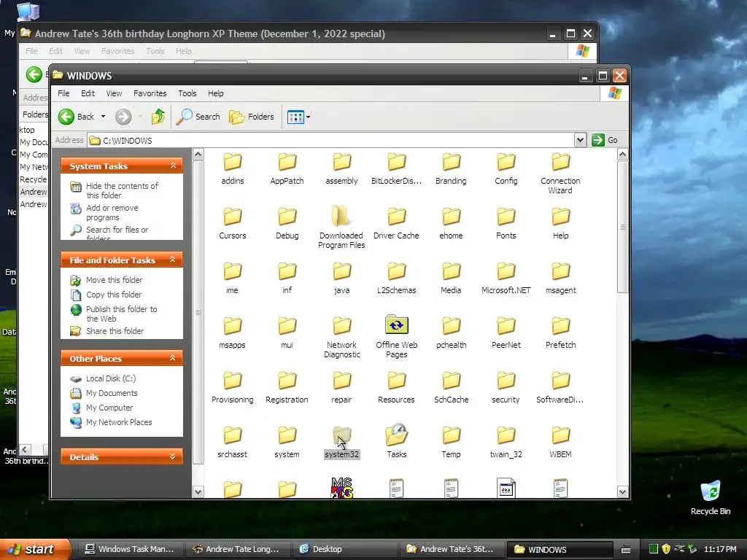This screenshot has height=560, width=747.
Task: Click the green Go button
Action: click(x=605, y=140)
